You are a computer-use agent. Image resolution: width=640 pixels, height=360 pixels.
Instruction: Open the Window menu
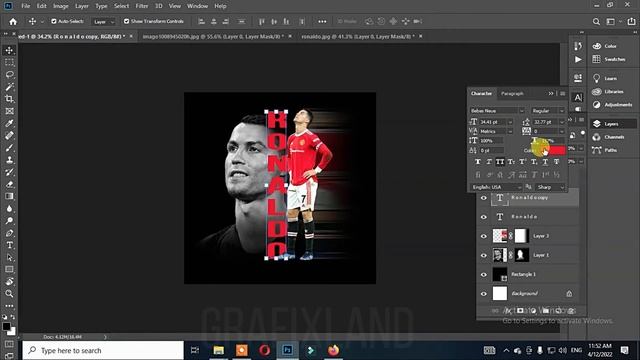(197, 6)
